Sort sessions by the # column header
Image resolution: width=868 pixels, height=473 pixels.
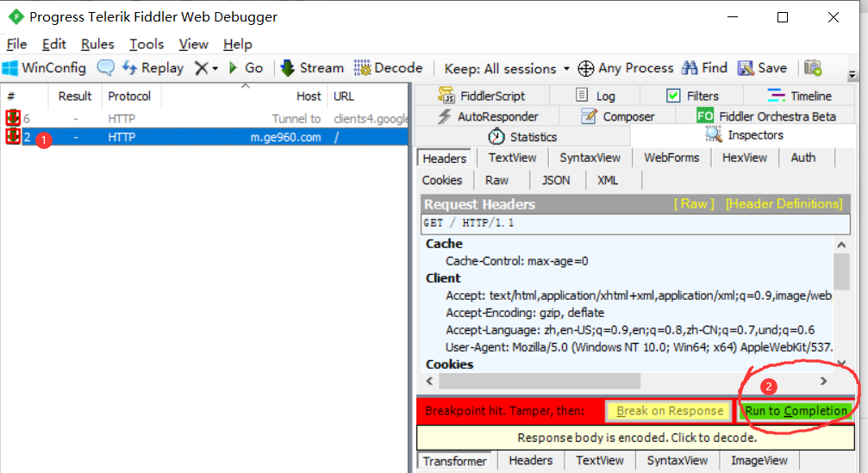pos(24,96)
